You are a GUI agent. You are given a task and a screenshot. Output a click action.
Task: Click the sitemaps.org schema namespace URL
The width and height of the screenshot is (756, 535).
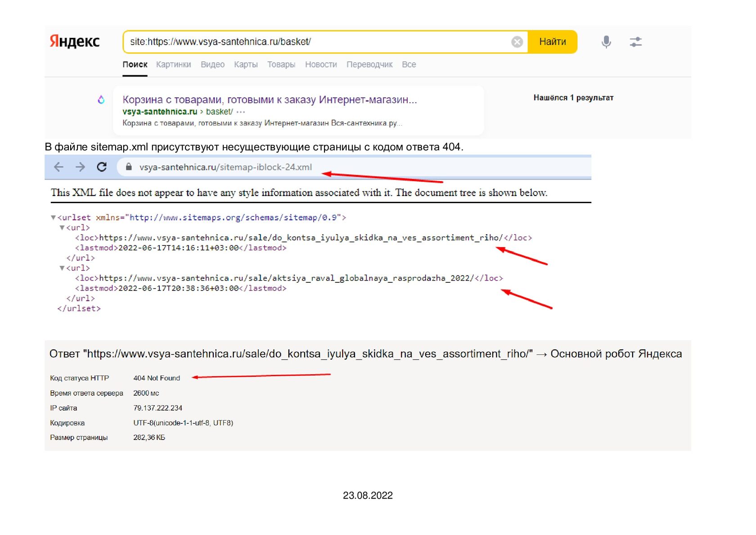point(233,218)
